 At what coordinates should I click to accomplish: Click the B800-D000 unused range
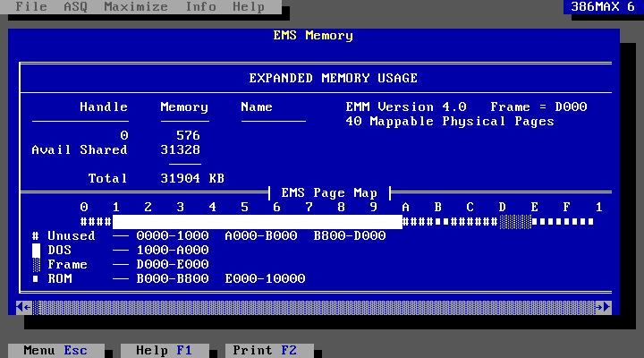[350, 236]
